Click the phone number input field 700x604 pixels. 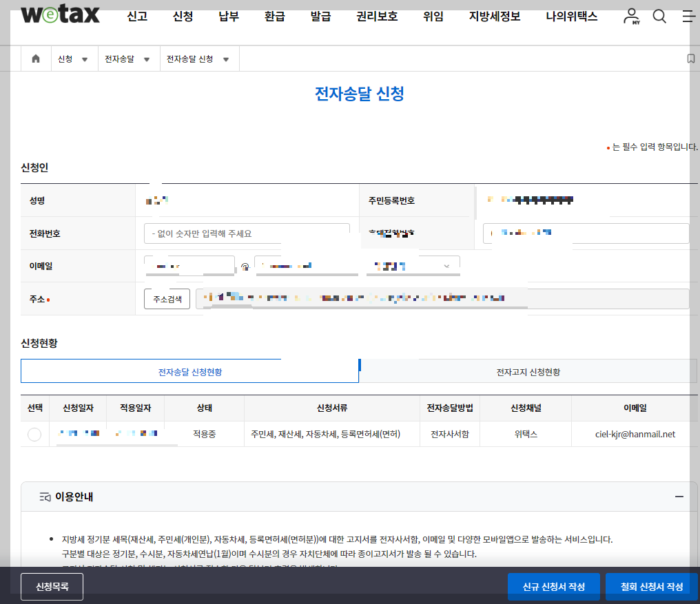(248, 233)
